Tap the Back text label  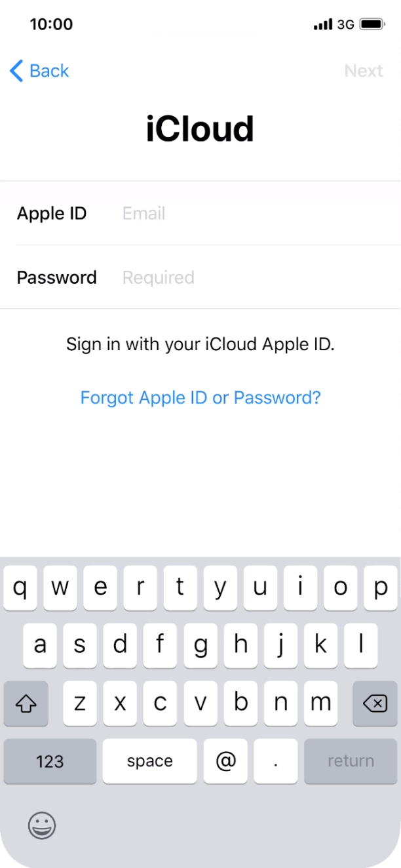tap(49, 71)
